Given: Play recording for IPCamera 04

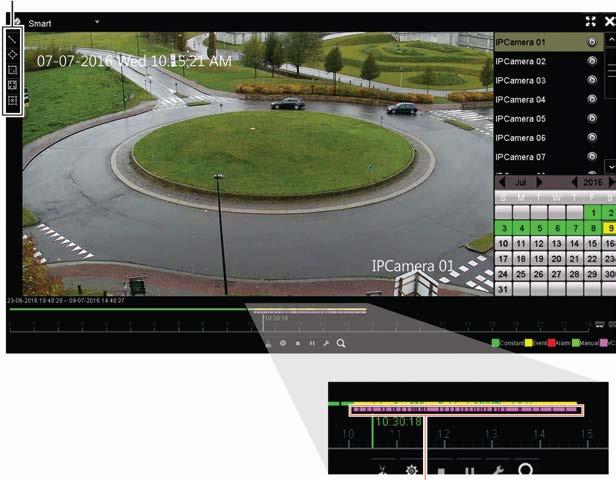Looking at the screenshot, I should tap(592, 99).
